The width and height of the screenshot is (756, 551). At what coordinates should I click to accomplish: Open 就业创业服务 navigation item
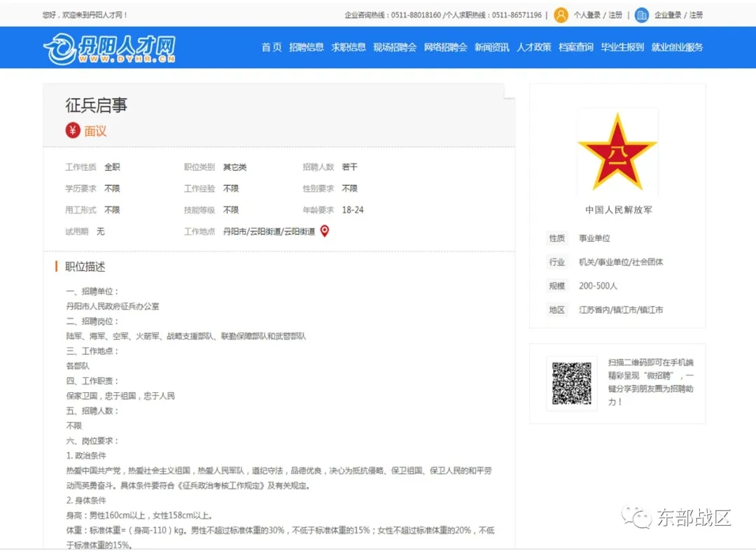(x=677, y=48)
